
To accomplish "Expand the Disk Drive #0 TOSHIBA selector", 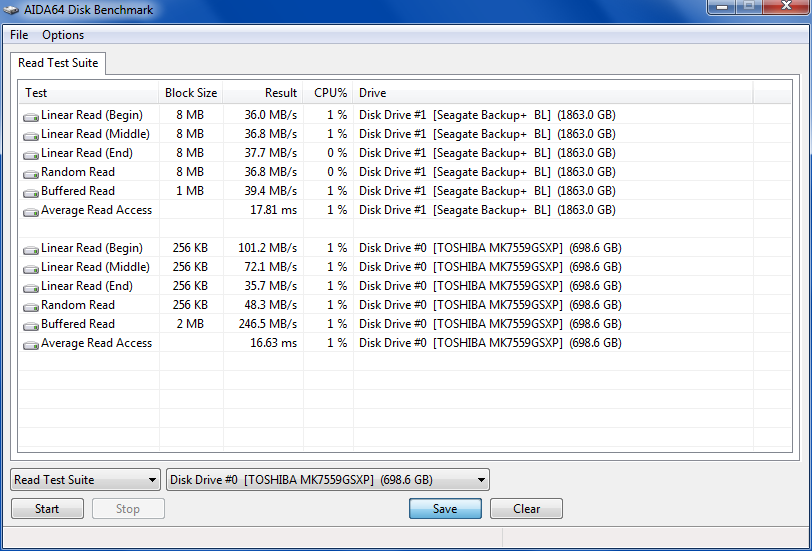I will point(327,480).
